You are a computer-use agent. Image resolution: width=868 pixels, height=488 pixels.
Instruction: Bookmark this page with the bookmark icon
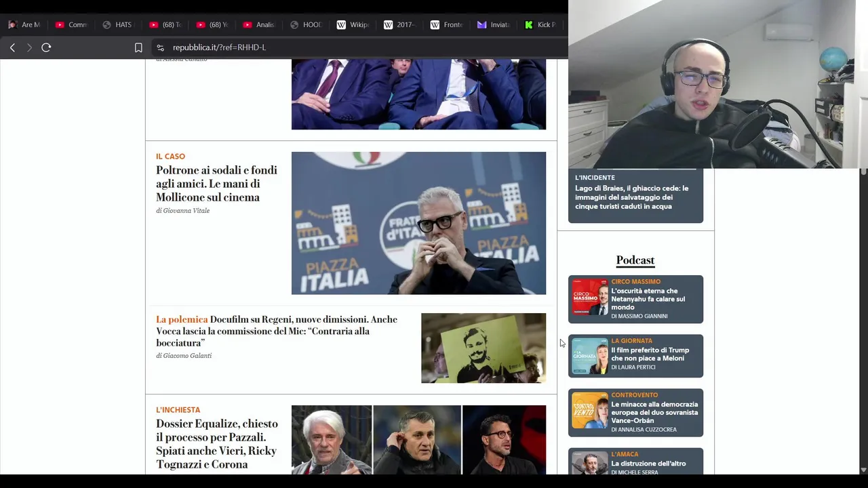coord(138,47)
